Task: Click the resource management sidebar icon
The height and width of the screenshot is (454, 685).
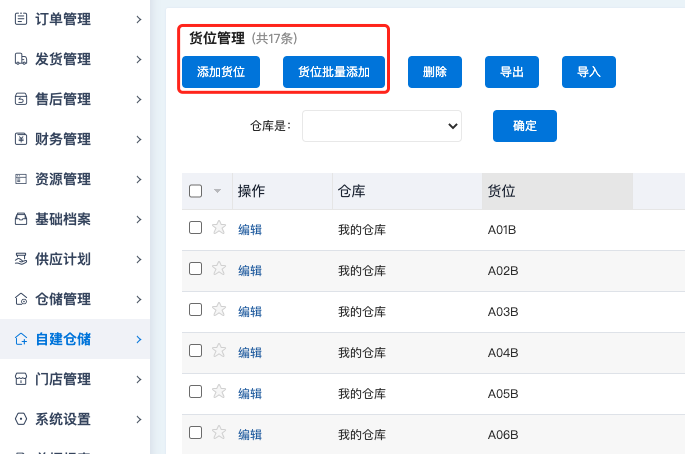Action: (21, 179)
